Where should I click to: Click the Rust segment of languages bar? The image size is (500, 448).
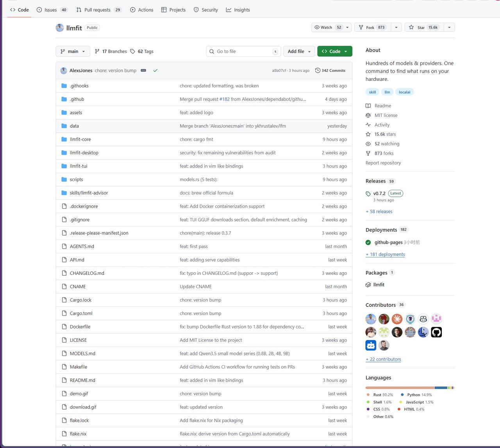coord(400,388)
